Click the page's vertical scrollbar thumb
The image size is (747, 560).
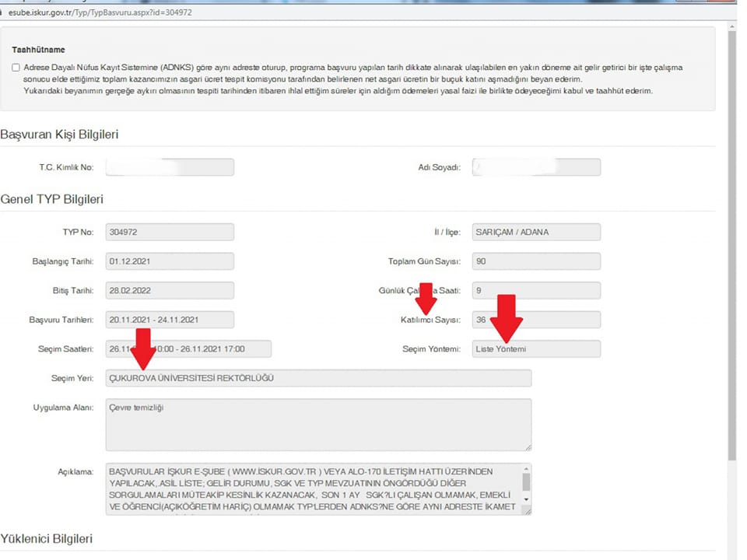point(731,233)
